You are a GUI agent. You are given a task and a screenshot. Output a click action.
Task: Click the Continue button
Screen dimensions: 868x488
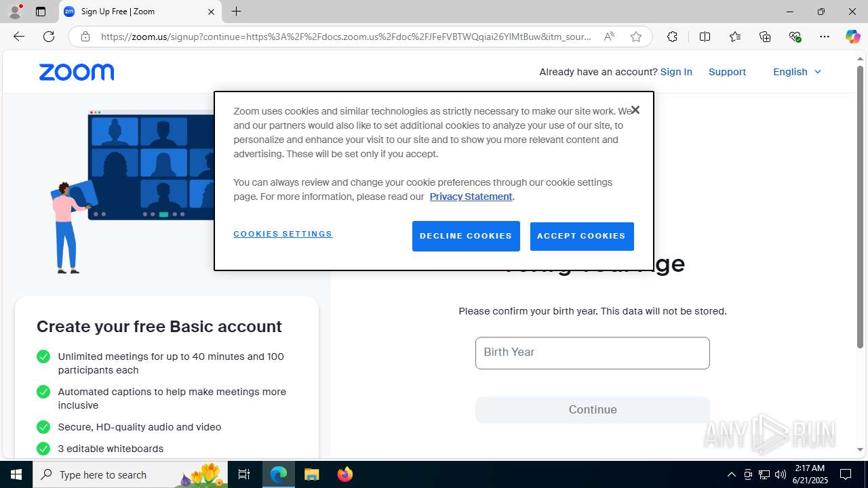click(x=593, y=410)
